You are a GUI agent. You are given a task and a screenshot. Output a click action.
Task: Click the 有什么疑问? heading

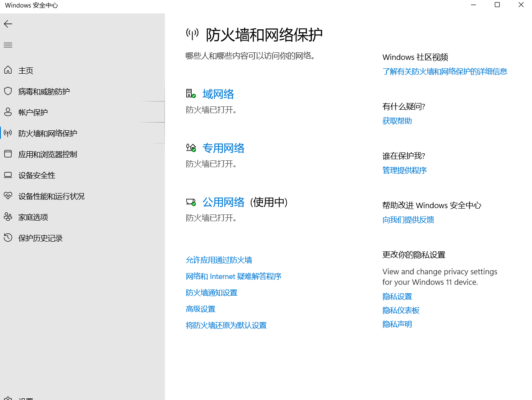tap(404, 107)
